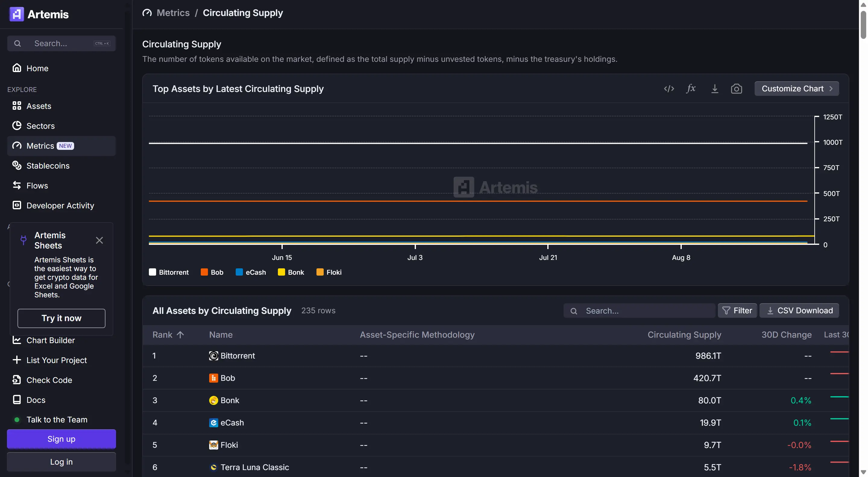Click the Metrics gauge icon in breadcrumb
The image size is (868, 477).
pos(147,13)
